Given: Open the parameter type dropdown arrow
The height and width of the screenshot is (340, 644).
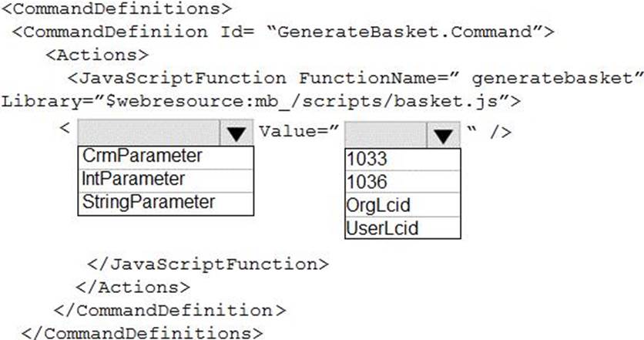Looking at the screenshot, I should point(236,134).
